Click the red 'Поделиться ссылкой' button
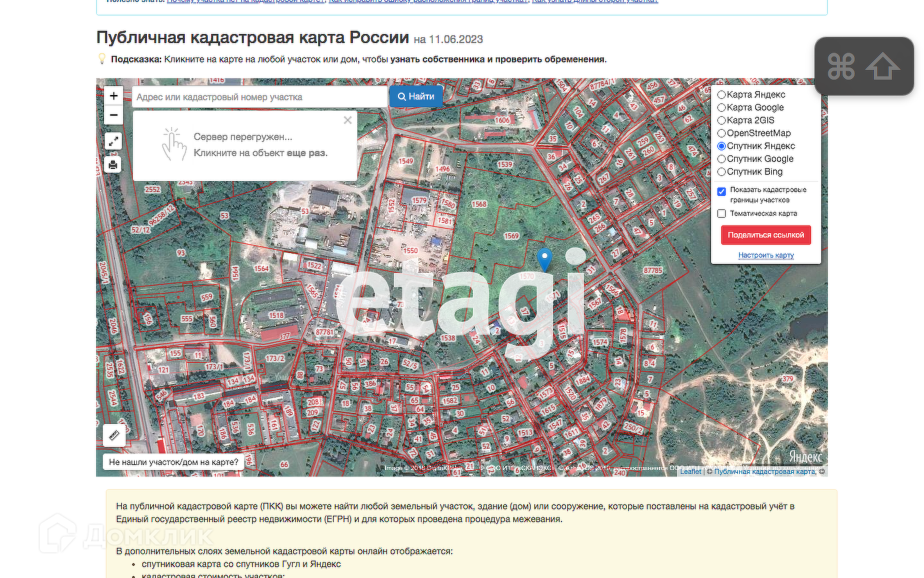This screenshot has height=578, width=924. (766, 235)
